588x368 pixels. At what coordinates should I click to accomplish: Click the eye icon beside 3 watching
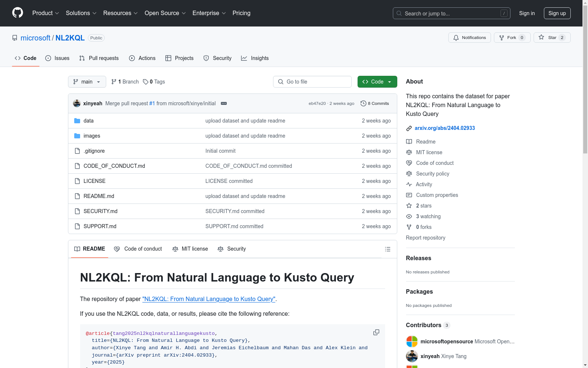point(409,216)
